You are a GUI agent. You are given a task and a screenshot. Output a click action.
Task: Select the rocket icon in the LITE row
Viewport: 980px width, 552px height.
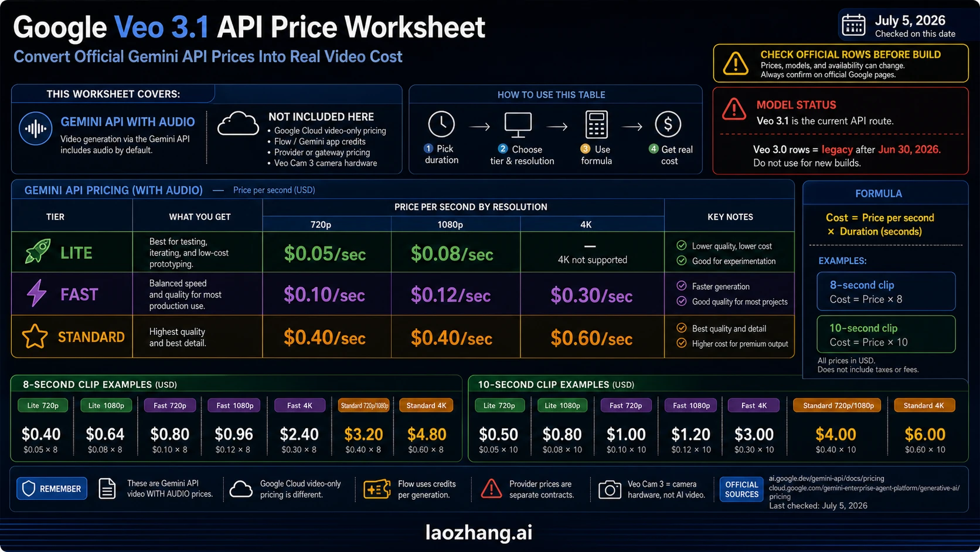pos(38,252)
